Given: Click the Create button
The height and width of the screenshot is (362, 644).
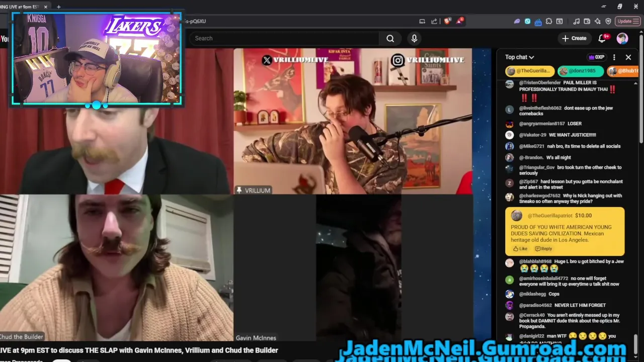Looking at the screenshot, I should pos(574,38).
